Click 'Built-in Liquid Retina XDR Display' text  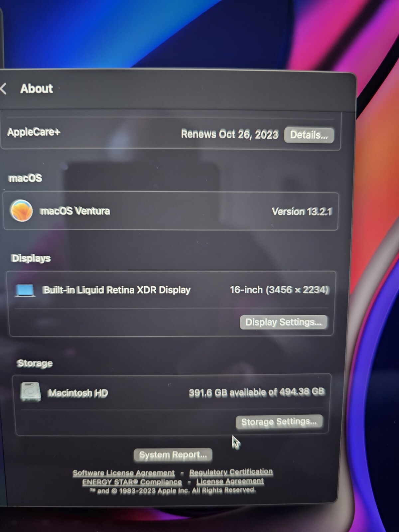(116, 290)
